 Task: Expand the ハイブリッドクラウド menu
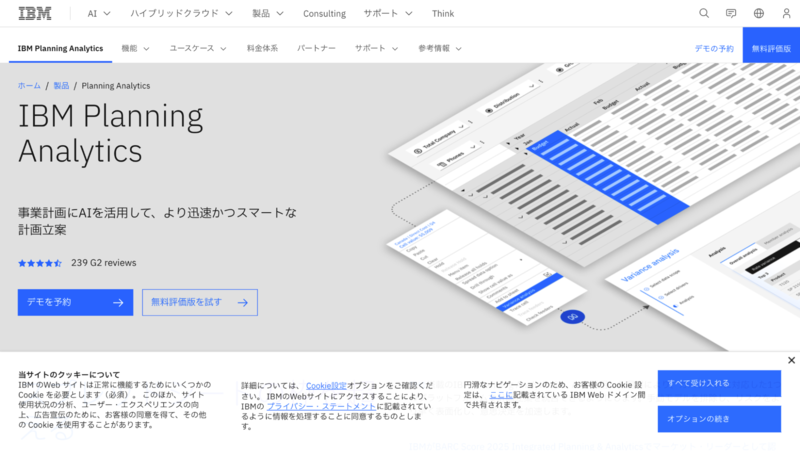181,14
